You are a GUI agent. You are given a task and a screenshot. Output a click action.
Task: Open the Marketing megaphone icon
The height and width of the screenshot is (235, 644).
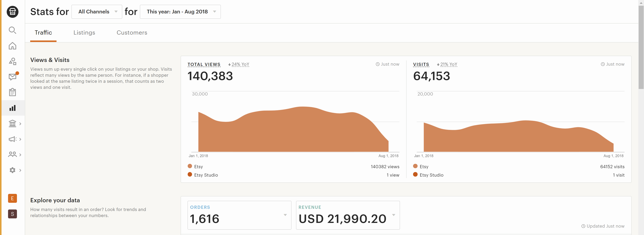pyautogui.click(x=13, y=139)
